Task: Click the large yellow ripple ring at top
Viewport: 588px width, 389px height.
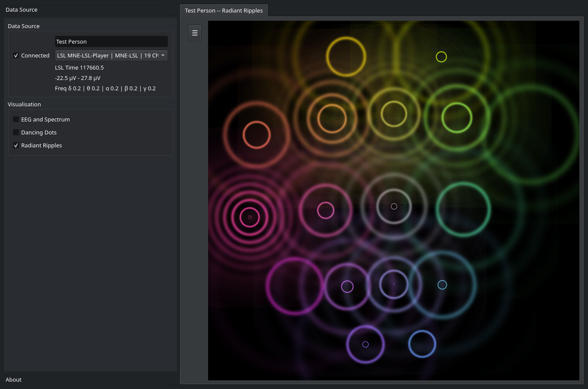Action: [346, 57]
